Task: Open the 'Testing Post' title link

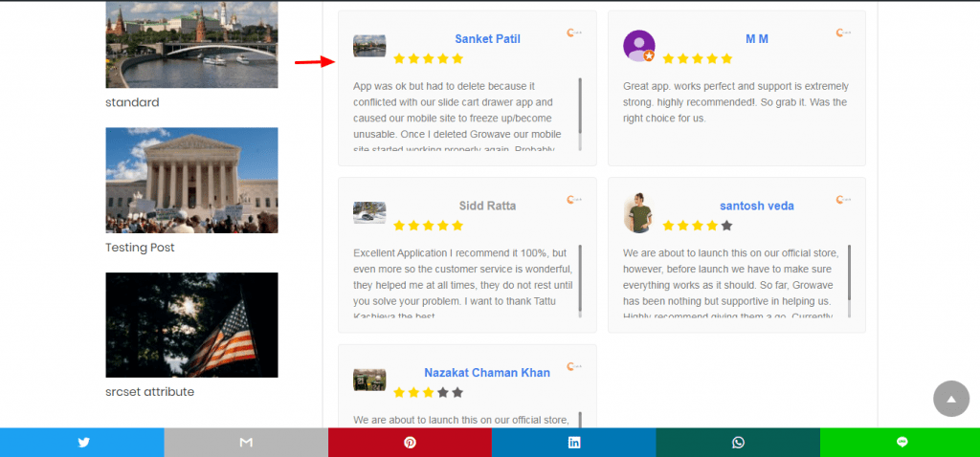Action: (x=140, y=248)
